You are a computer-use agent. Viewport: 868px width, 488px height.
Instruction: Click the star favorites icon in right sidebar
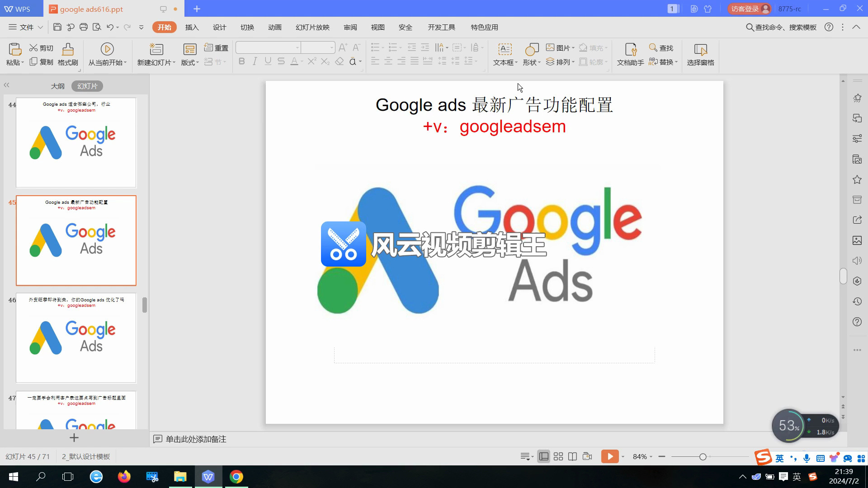pos(857,180)
